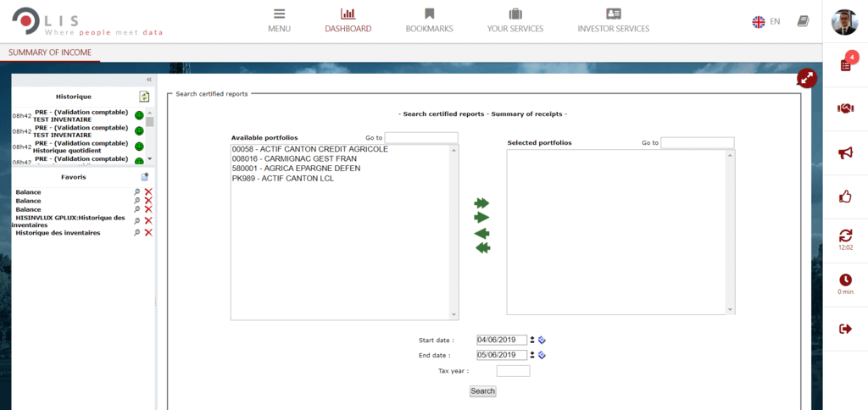Screen dimensions: 868x410
Task: Click the Favoris add-note icon
Action: [144, 177]
